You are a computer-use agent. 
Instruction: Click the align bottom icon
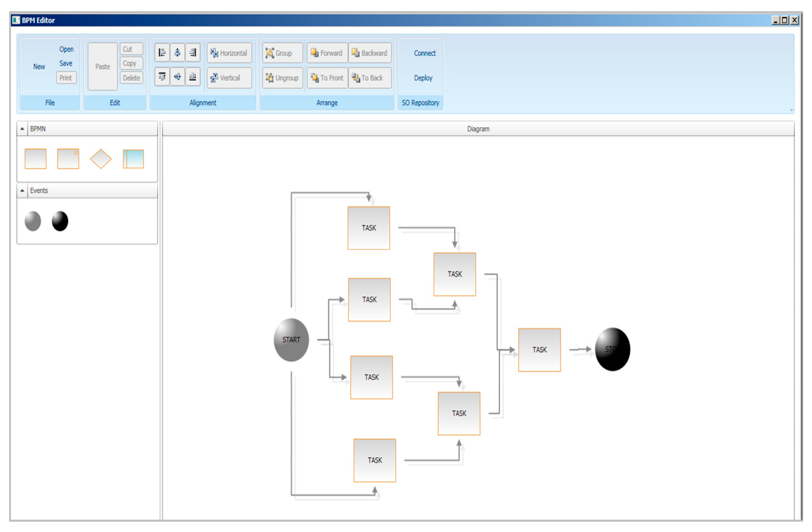(x=192, y=77)
